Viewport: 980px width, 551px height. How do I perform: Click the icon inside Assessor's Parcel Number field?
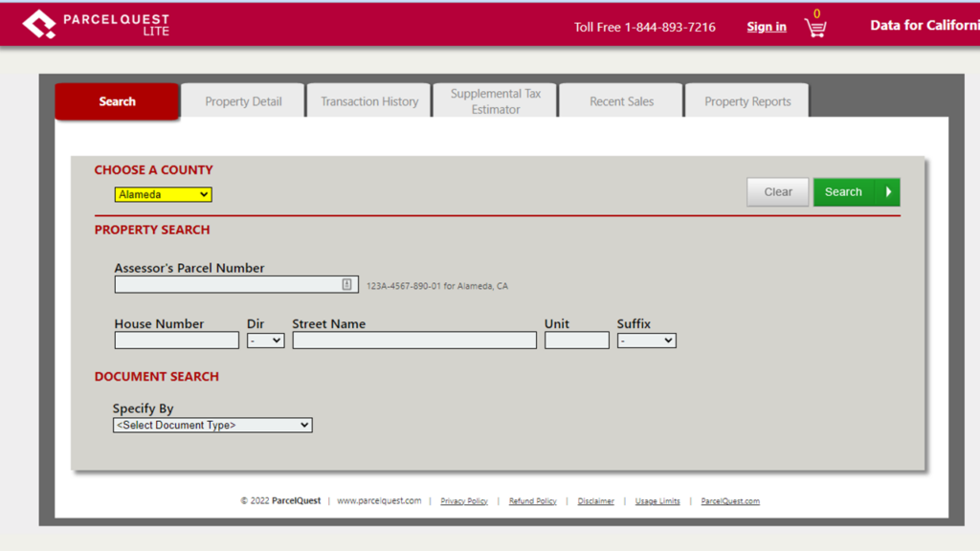[347, 285]
